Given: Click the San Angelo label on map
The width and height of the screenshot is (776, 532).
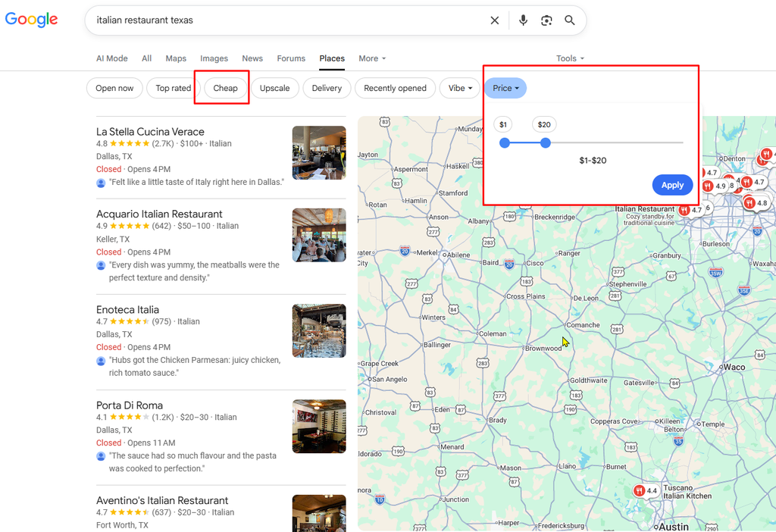Looking at the screenshot, I should (390, 380).
